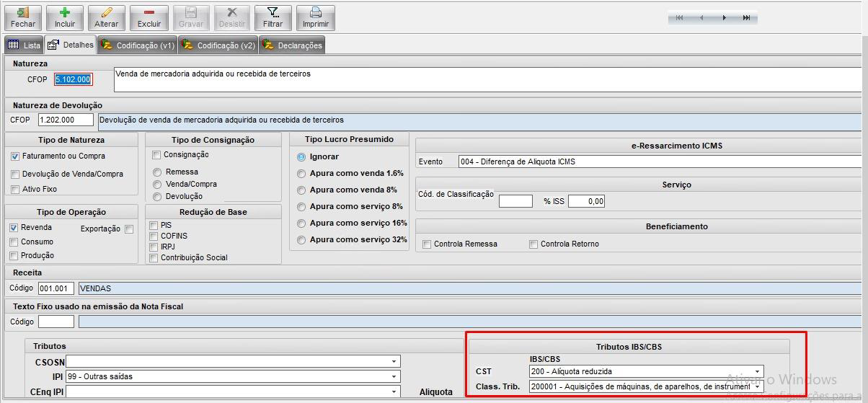
Task: Click the Imprimir printer icon
Action: pyautogui.click(x=316, y=13)
